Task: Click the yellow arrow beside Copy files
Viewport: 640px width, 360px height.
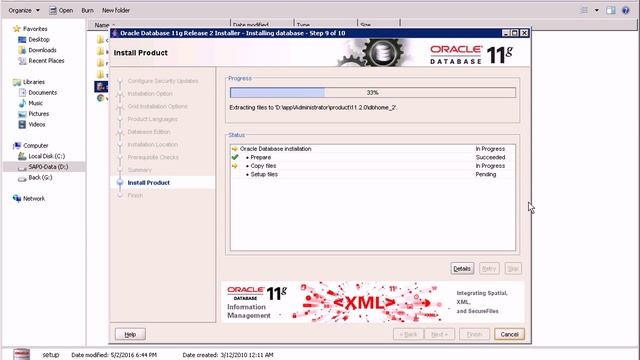Action: click(235, 166)
